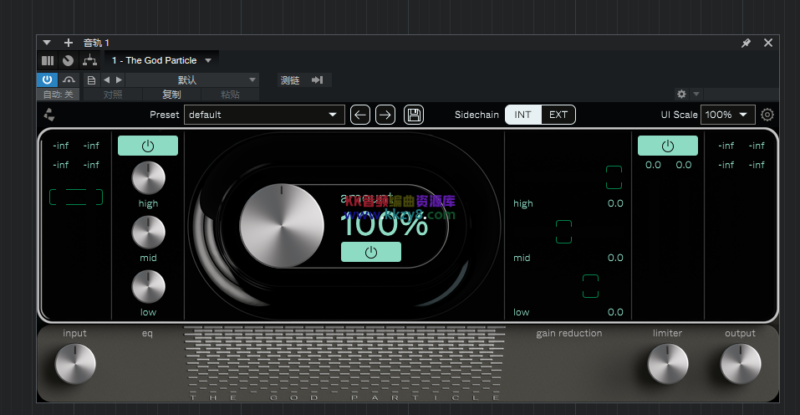This screenshot has height=415, width=800.
Task: Pin the plugin window
Action: click(x=746, y=43)
